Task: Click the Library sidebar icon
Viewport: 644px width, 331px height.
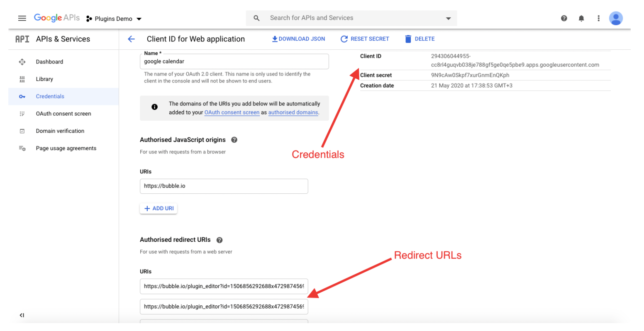Action: (22, 79)
